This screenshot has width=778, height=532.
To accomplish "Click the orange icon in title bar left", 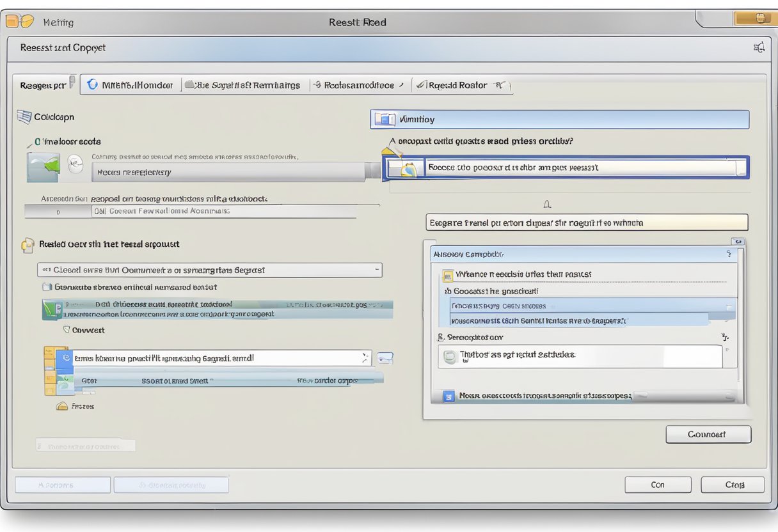I will click(x=19, y=22).
